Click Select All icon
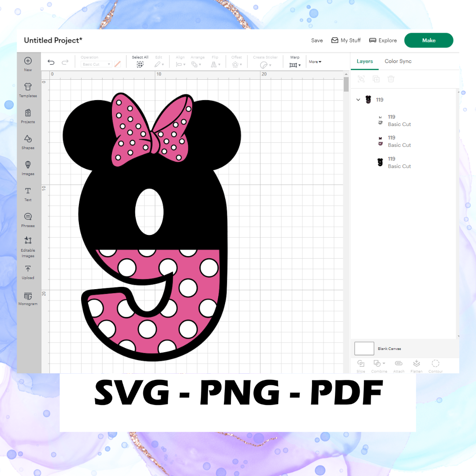476x476 pixels. [140, 64]
